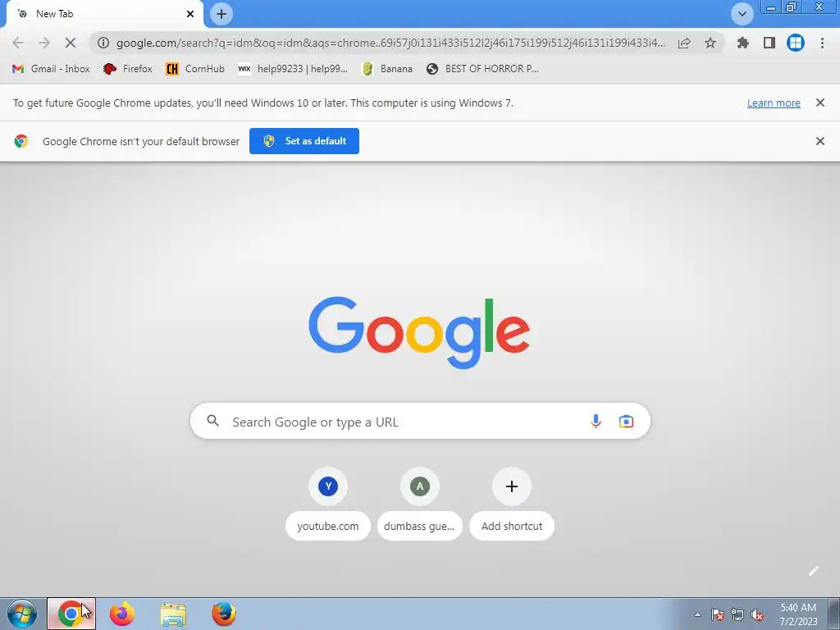The width and height of the screenshot is (840, 630).
Task: Share this page icon
Action: click(x=684, y=43)
